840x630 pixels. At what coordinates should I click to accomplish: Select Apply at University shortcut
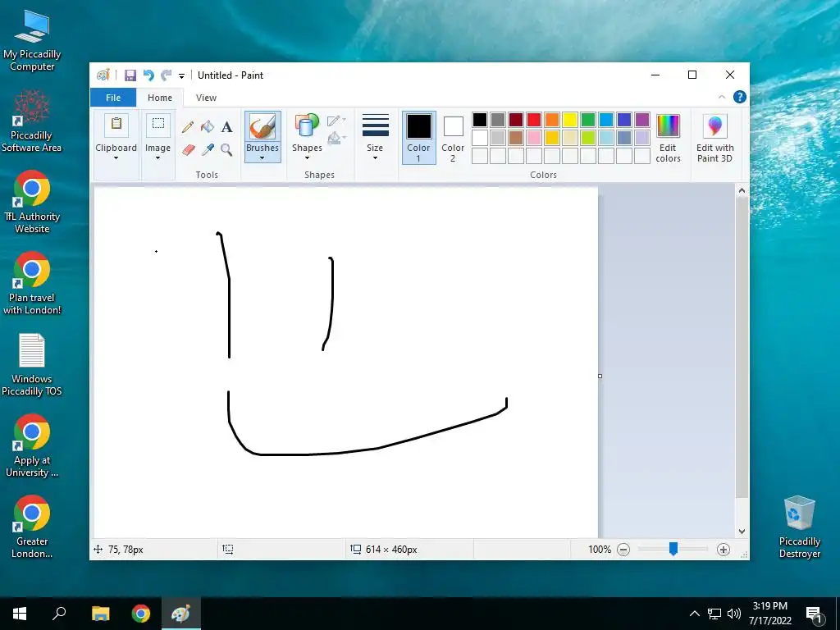[32, 446]
